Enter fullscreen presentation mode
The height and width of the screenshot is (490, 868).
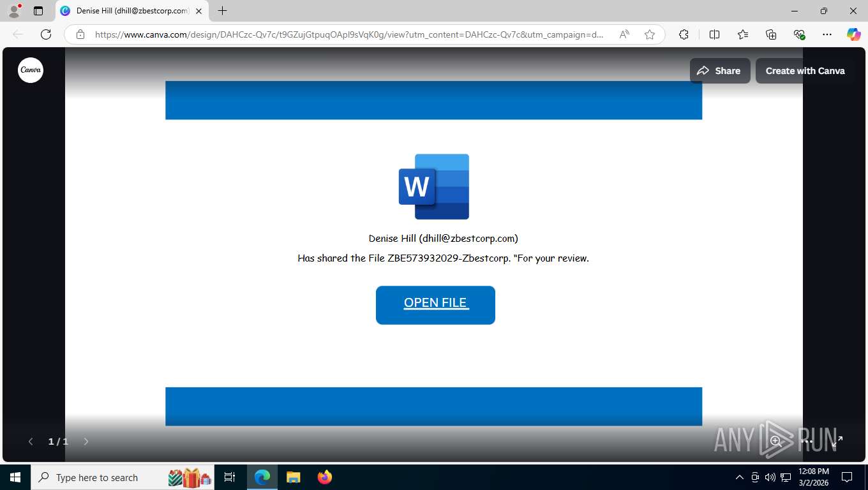click(837, 441)
